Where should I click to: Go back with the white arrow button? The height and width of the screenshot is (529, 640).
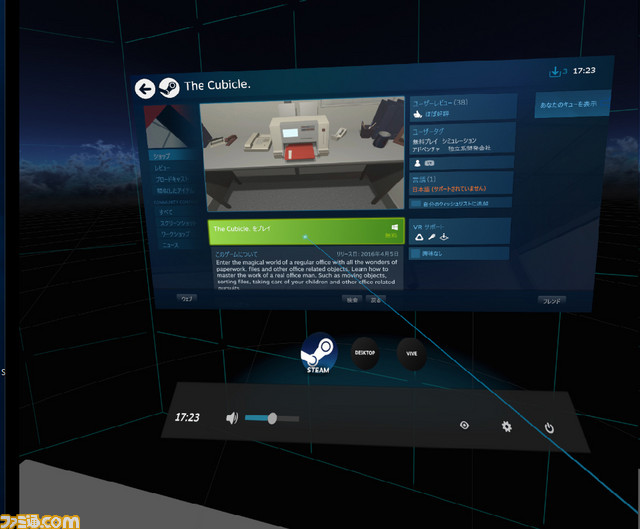(x=145, y=89)
